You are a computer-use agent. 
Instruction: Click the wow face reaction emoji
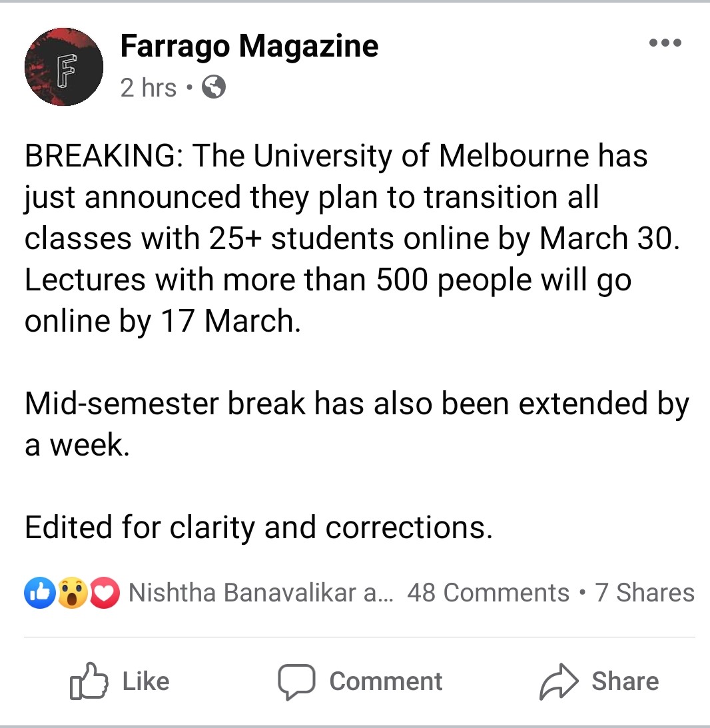(72, 593)
